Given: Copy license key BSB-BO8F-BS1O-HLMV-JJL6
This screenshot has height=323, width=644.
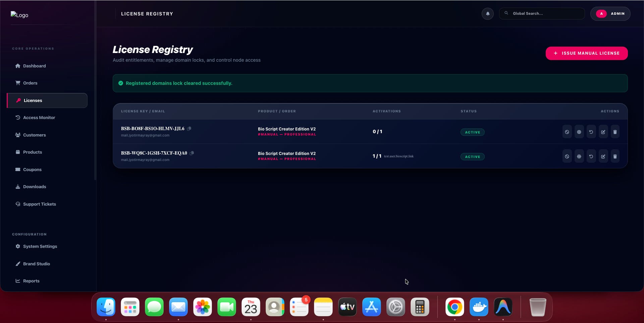Looking at the screenshot, I should pyautogui.click(x=189, y=128).
